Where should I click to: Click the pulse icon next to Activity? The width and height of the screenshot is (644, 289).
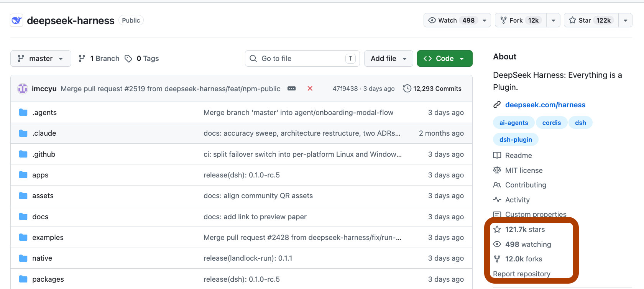(497, 200)
